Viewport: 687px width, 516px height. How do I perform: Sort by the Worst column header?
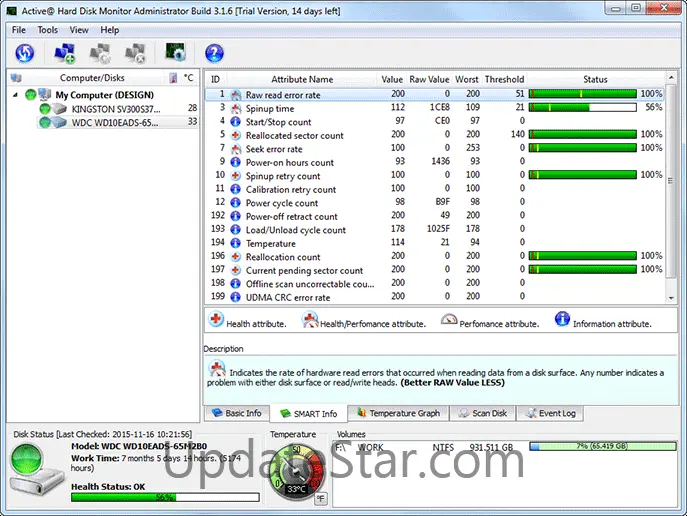pyautogui.click(x=467, y=79)
